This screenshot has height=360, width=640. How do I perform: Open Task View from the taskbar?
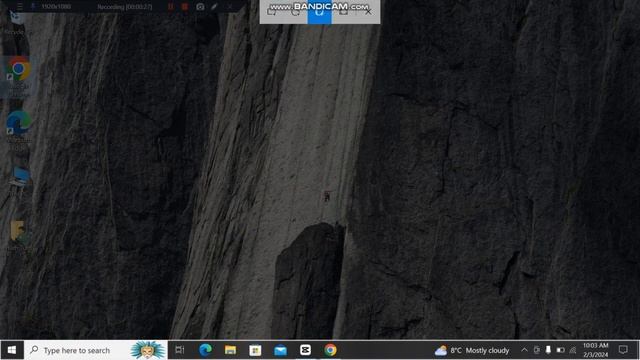(x=180, y=350)
